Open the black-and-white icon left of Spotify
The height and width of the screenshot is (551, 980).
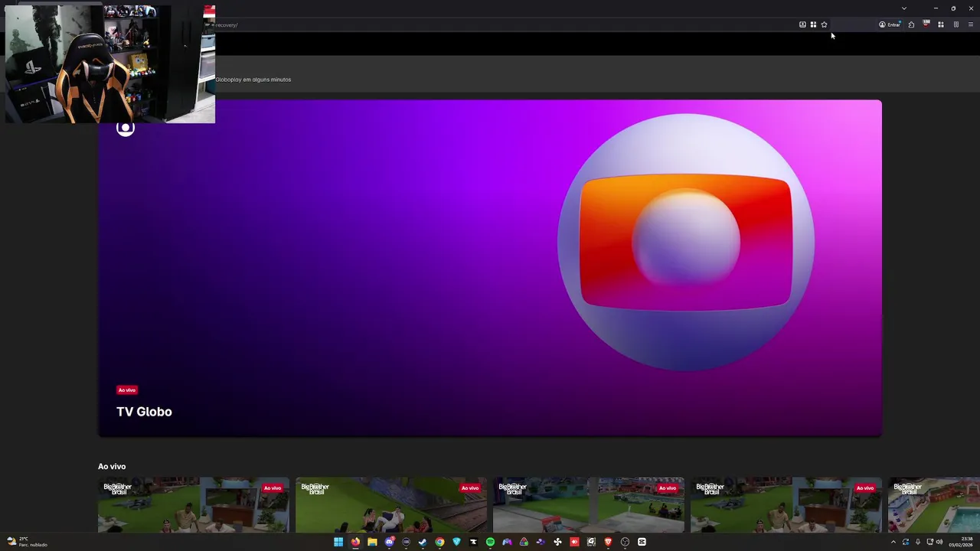(473, 542)
